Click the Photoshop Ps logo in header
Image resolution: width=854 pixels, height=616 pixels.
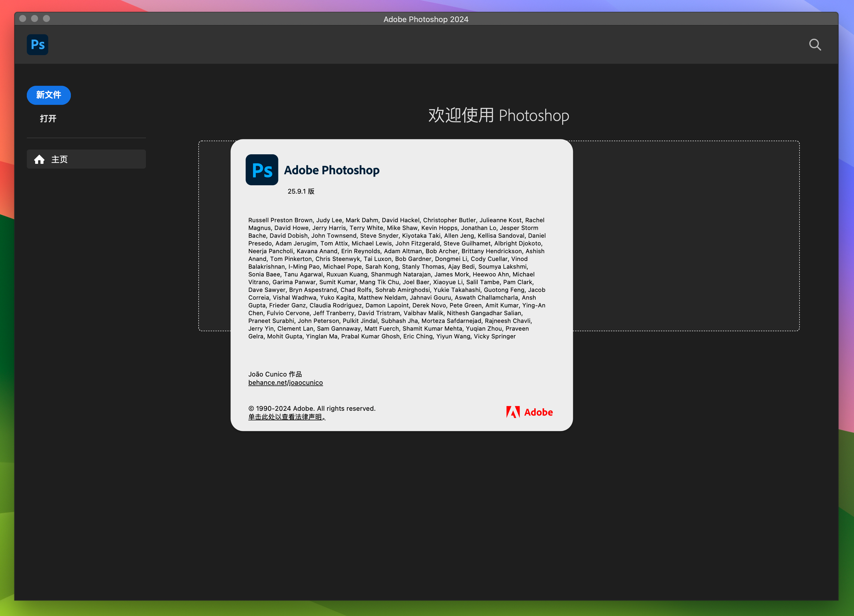[37, 44]
